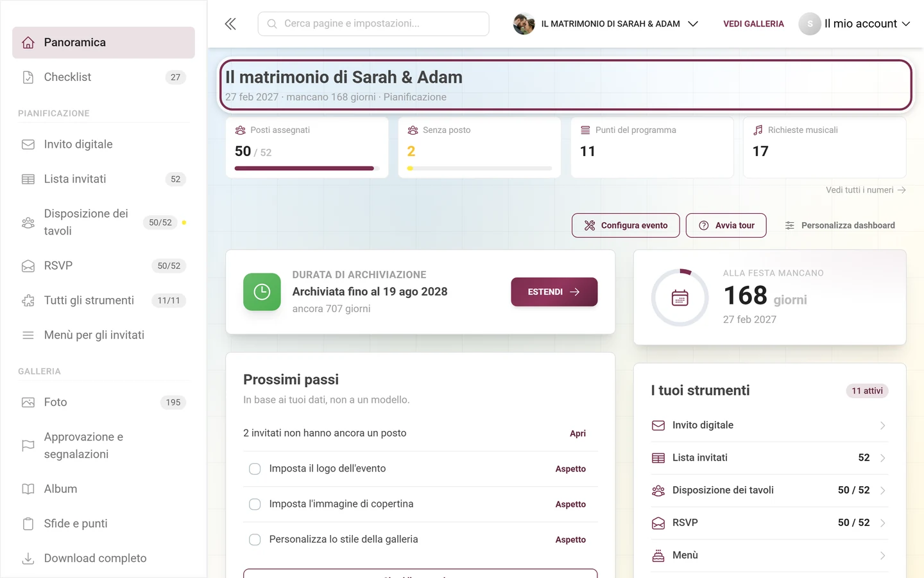Go to Lista invitati in sidebar
Image resolution: width=924 pixels, height=578 pixels.
click(x=103, y=179)
